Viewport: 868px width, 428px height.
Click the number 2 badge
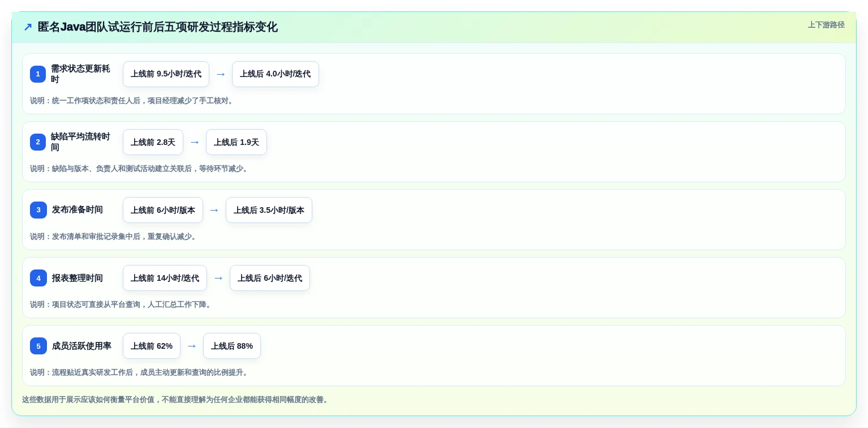tap(38, 142)
